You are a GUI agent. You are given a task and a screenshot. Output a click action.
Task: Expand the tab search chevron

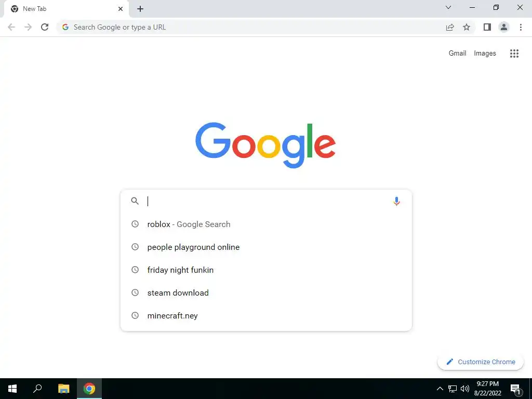(x=448, y=7)
